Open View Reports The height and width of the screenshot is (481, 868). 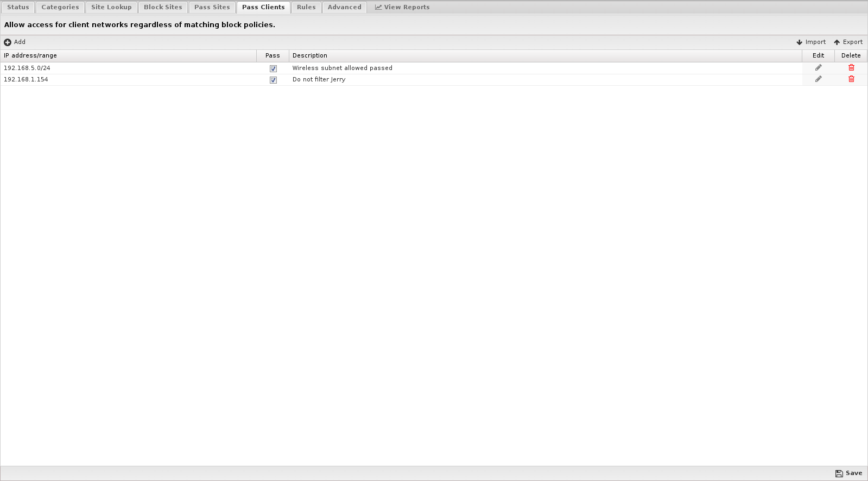pos(402,7)
